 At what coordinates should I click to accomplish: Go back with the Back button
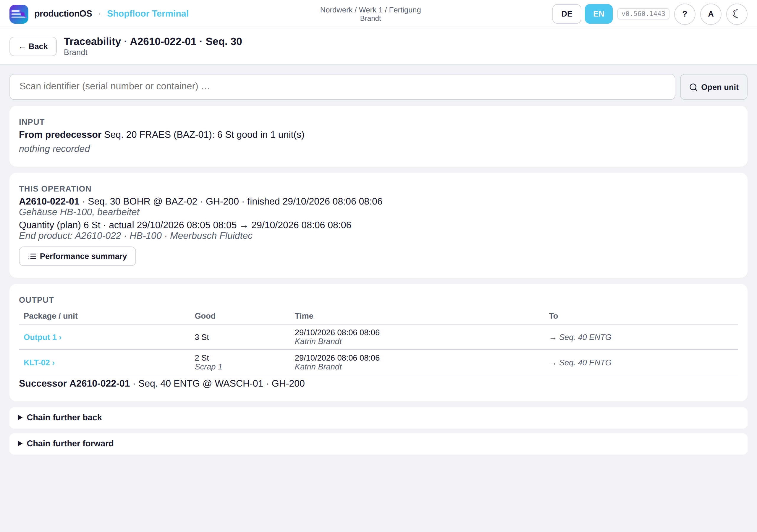click(33, 46)
